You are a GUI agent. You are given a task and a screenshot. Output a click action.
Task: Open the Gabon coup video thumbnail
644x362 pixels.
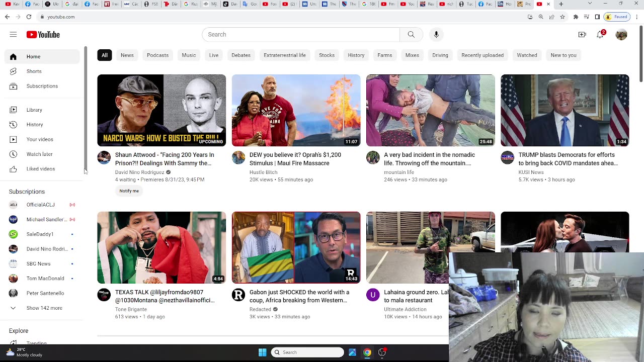[x=296, y=248]
